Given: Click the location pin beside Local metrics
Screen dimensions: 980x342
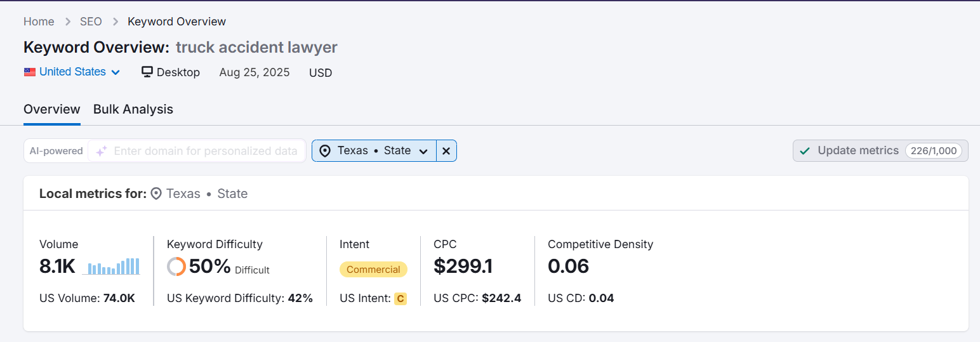Looking at the screenshot, I should click(x=156, y=194).
